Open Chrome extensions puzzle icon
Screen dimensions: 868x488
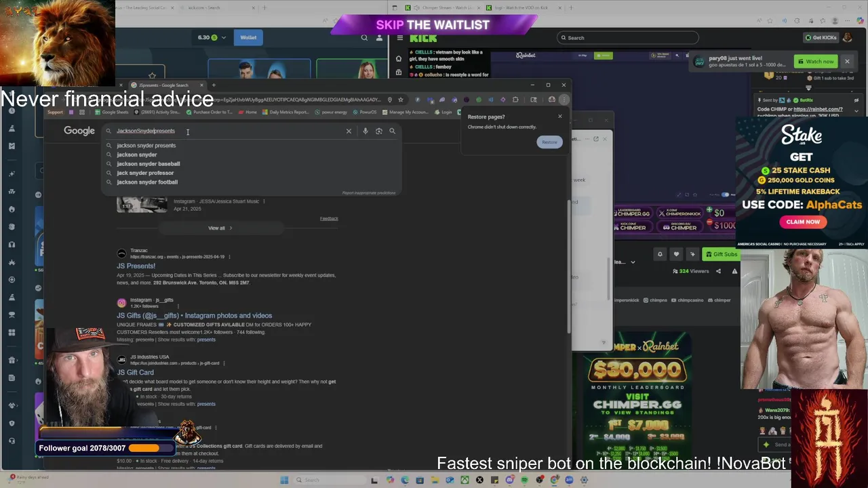(x=515, y=100)
